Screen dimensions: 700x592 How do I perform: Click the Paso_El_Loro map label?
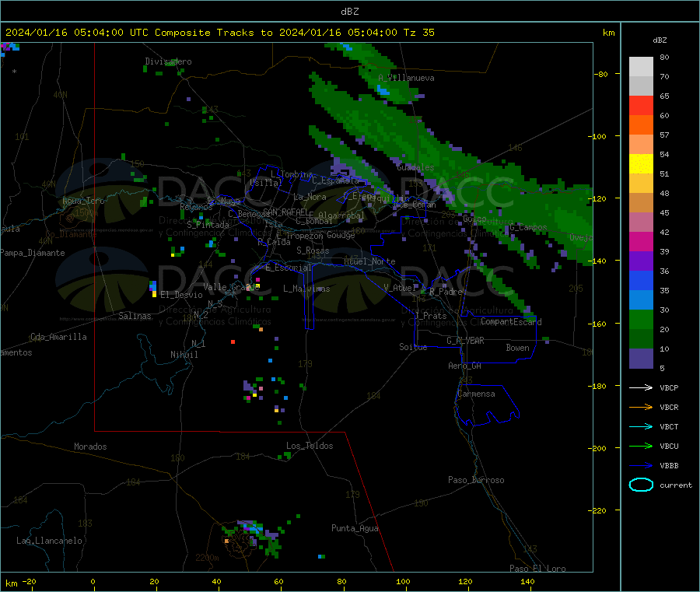537,569
